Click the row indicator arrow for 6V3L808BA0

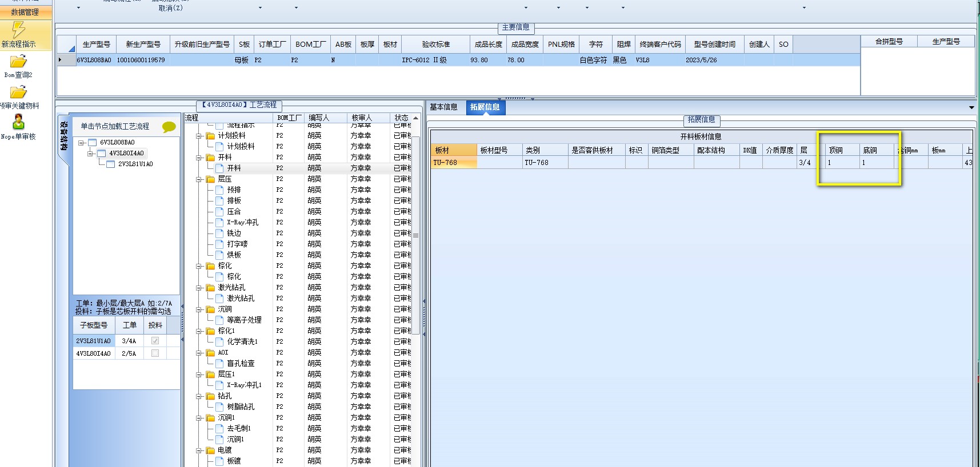61,60
